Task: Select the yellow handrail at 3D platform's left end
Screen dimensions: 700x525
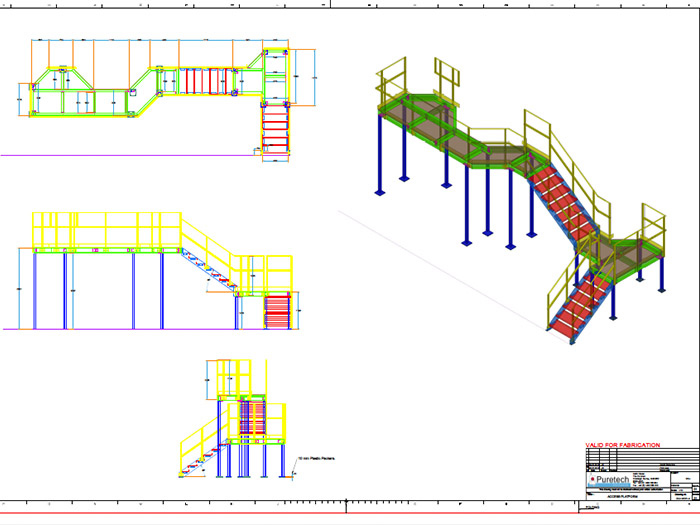Action: pyautogui.click(x=391, y=80)
